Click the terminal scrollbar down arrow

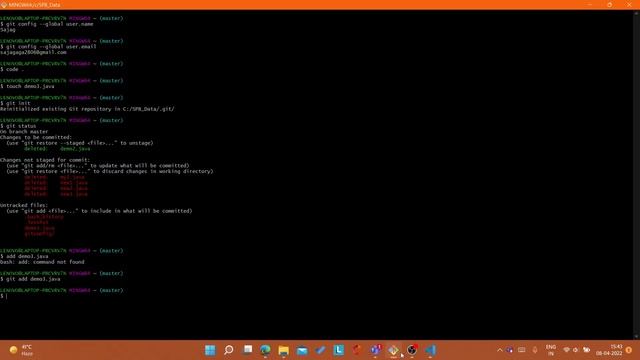click(x=636, y=336)
